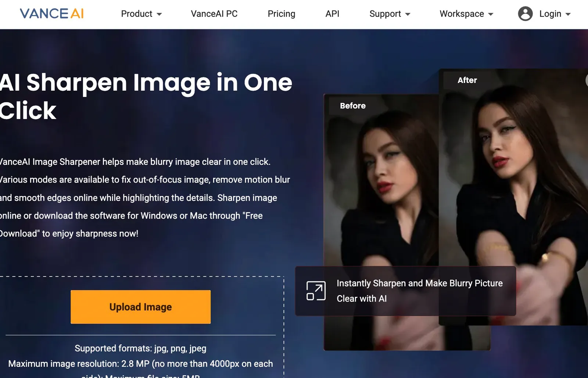
Task: Click the After image preview
Action: coord(513,197)
